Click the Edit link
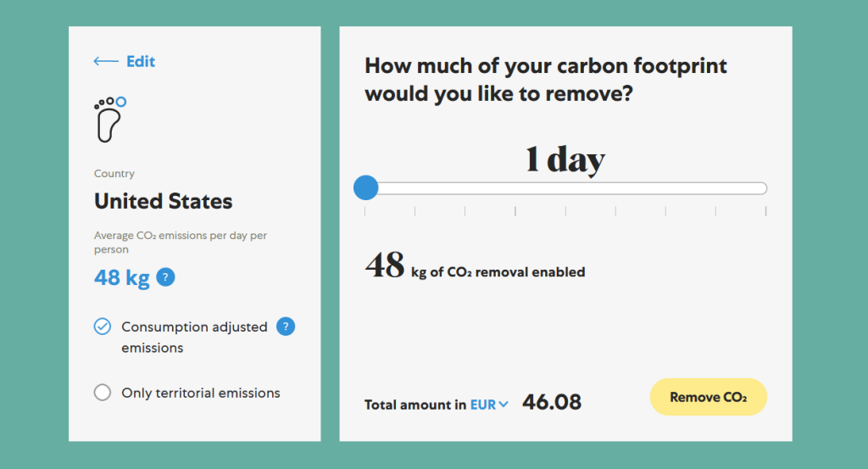868x469 pixels. 141,61
